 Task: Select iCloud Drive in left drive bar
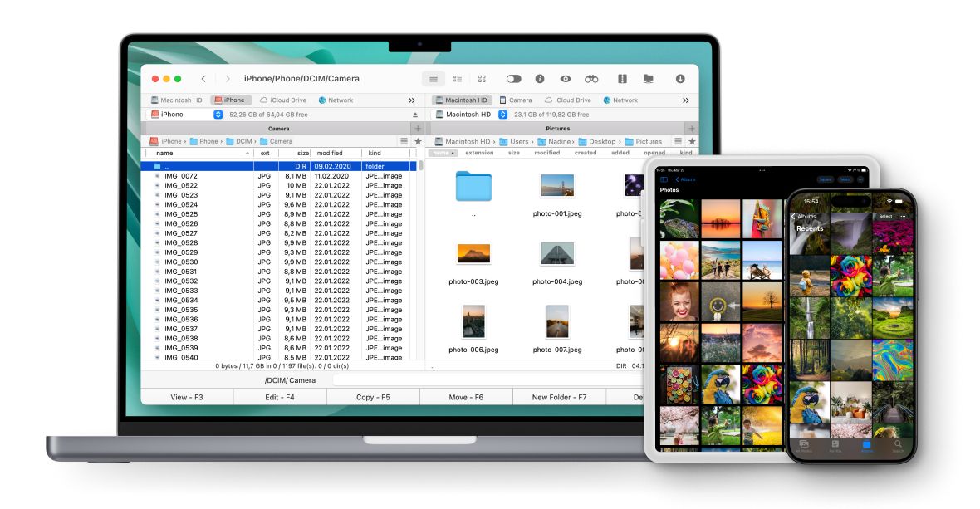(283, 100)
